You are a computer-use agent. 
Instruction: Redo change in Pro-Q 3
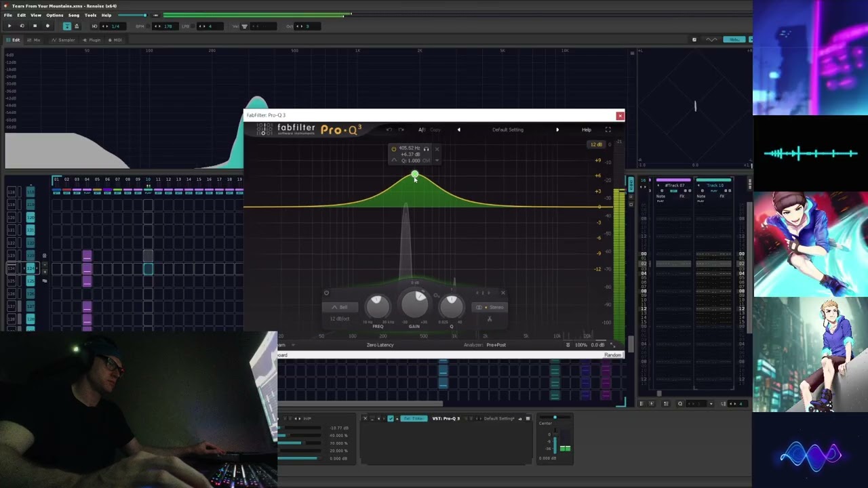(401, 129)
